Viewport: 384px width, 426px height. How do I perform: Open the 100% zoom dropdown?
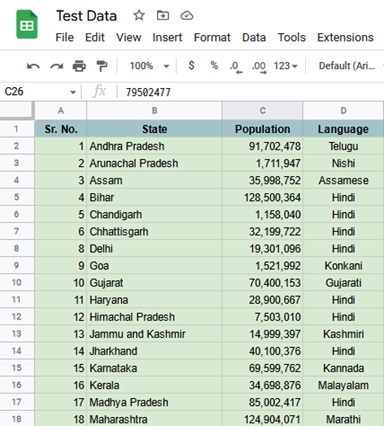[149, 66]
